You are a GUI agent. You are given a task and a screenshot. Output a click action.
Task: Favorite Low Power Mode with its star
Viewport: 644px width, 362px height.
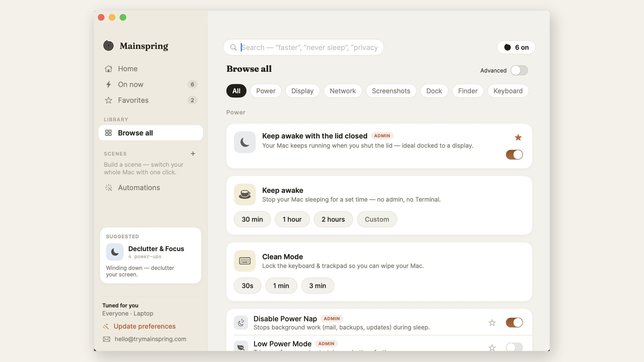tap(492, 348)
